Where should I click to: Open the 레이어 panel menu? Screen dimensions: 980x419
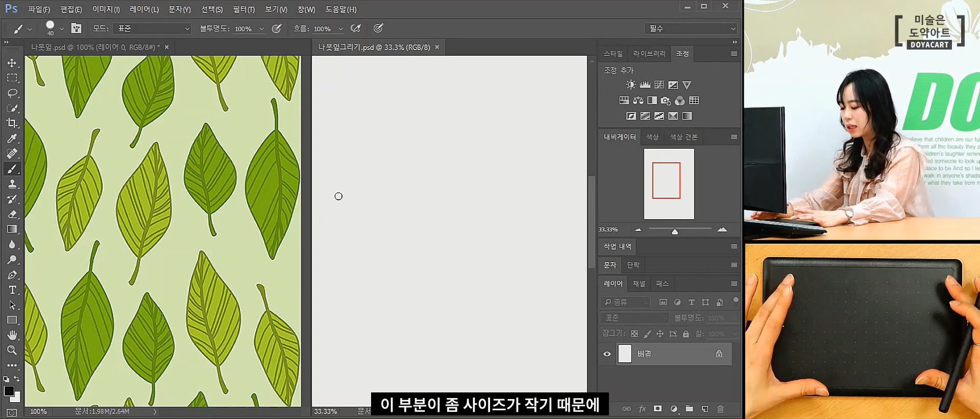point(734,284)
